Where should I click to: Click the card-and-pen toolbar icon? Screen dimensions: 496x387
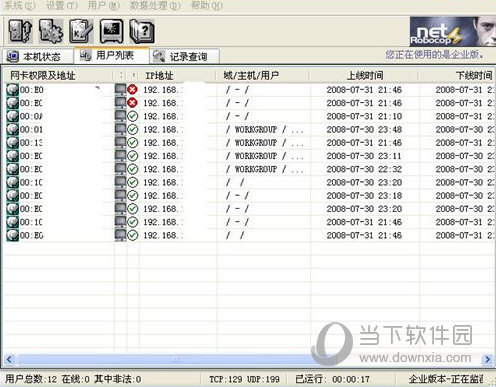tap(81, 31)
